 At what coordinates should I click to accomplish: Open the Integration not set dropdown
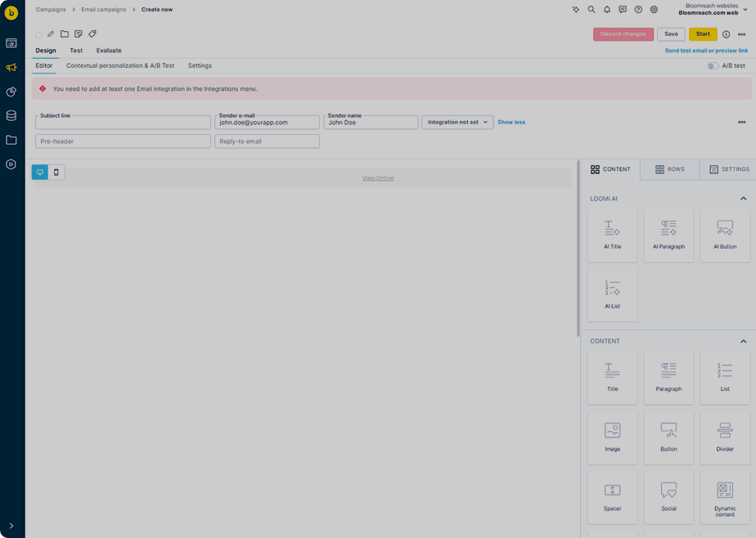click(457, 122)
